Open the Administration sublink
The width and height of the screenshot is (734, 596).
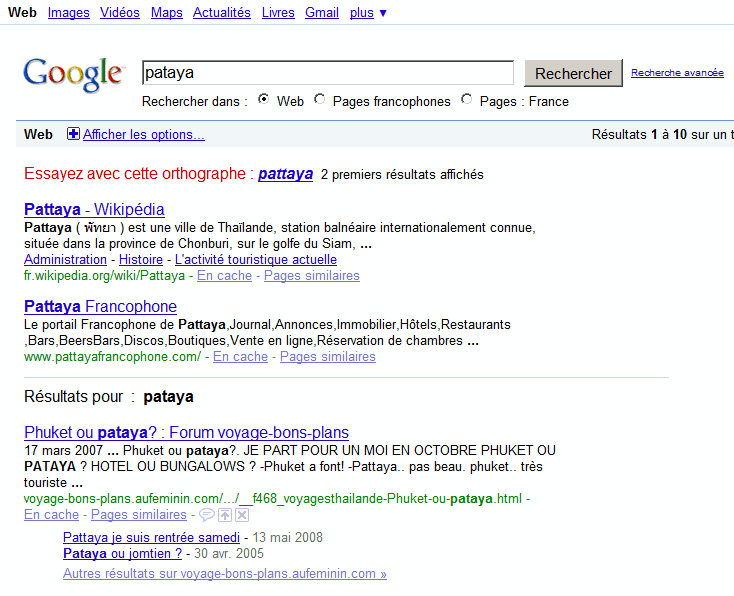click(x=66, y=259)
